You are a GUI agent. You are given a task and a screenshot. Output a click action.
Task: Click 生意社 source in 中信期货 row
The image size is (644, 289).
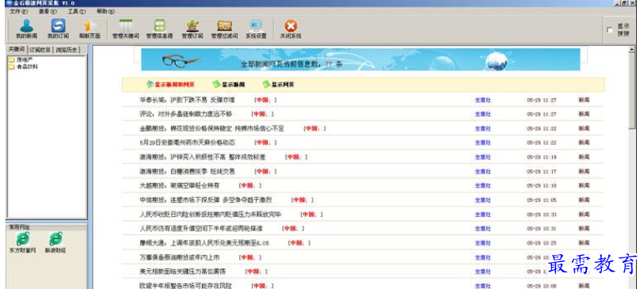pyautogui.click(x=482, y=200)
